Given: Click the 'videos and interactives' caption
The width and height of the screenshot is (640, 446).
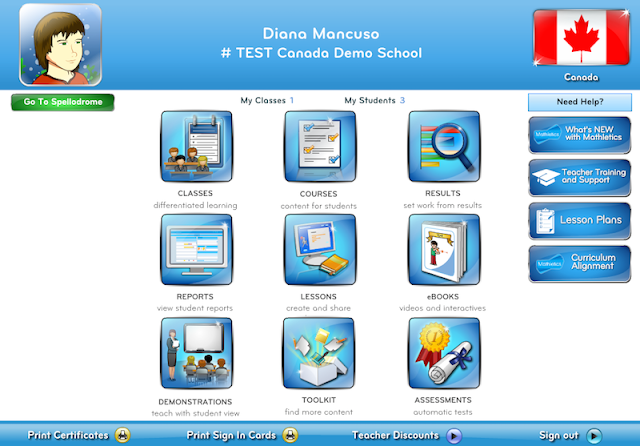Looking at the screenshot, I should pos(442,308).
